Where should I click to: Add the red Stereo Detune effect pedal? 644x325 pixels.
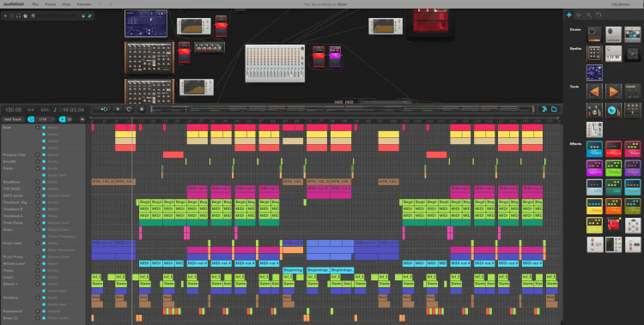tap(613, 149)
